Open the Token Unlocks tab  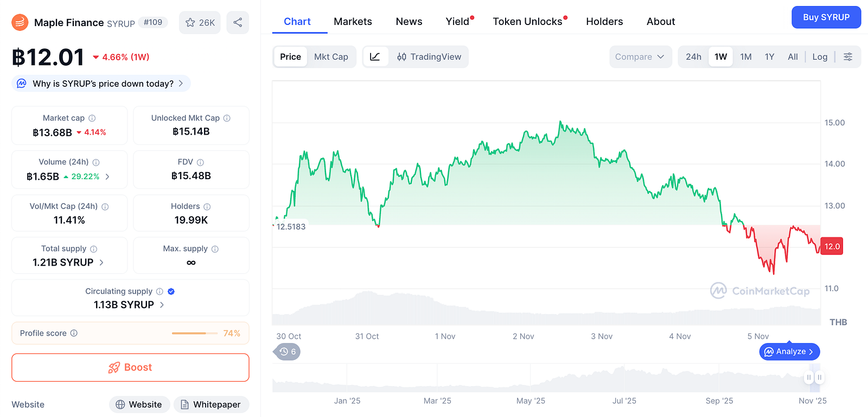527,22
